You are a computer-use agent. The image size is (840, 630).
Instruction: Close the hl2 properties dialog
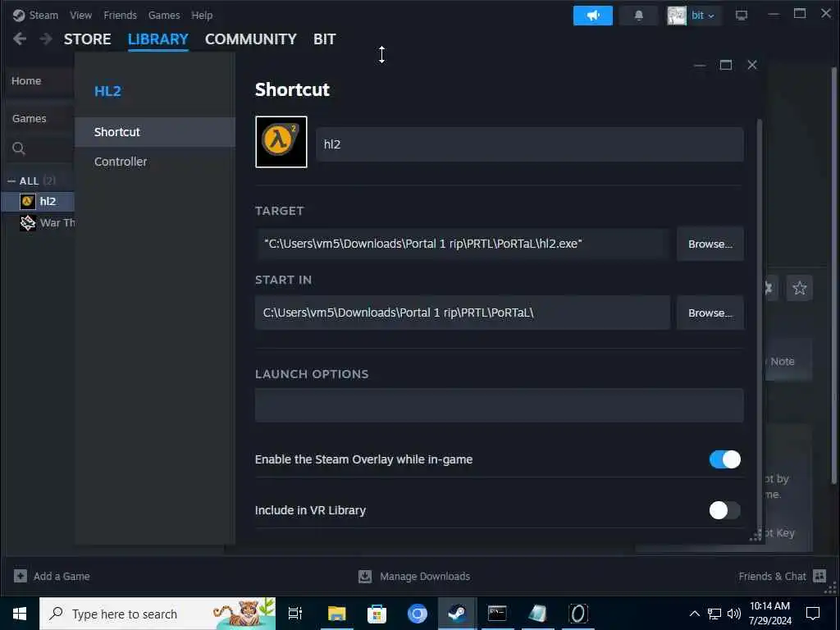point(752,65)
